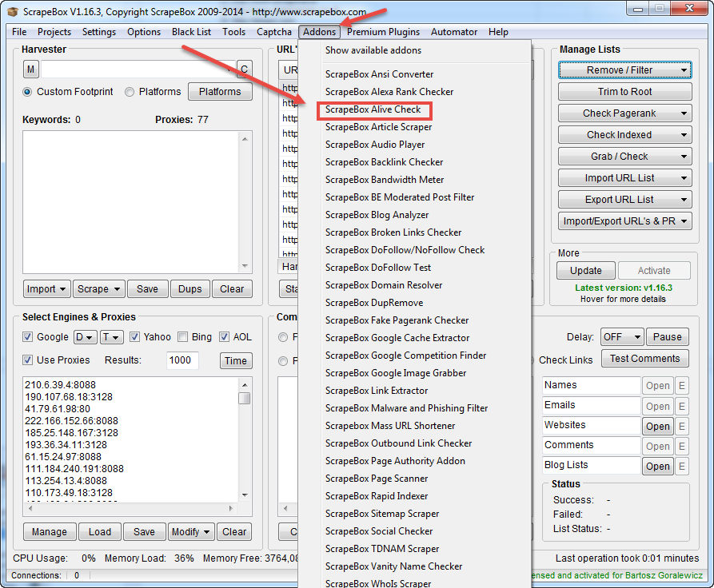Click the Update button
Image resolution: width=714 pixels, height=588 pixels.
[586, 270]
